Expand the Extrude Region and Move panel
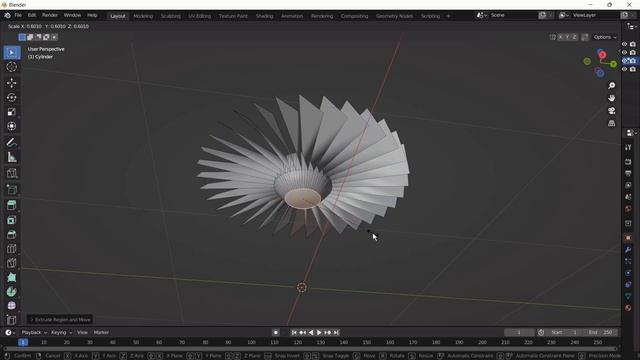640x360 pixels. pos(60,320)
